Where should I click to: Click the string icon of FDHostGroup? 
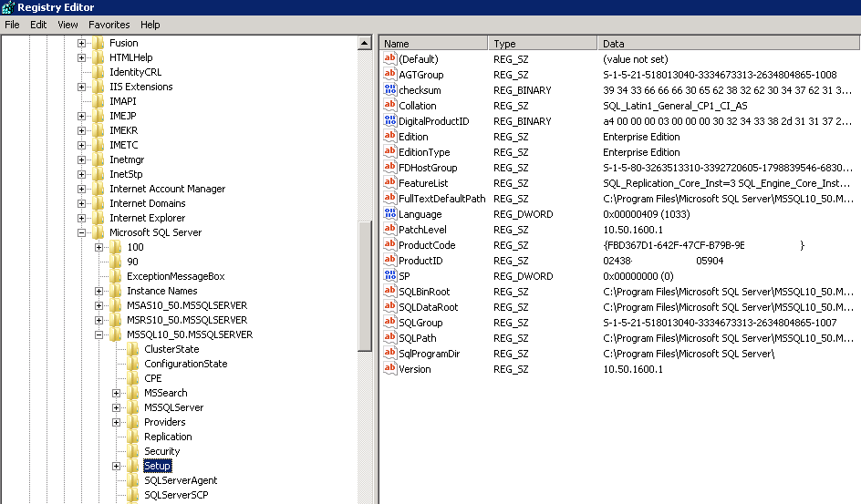pyautogui.click(x=389, y=167)
